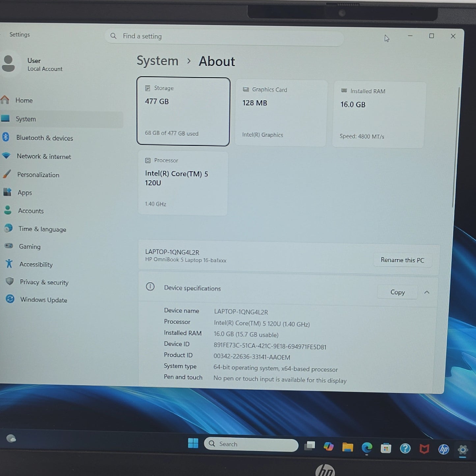Open McAfee from the taskbar

point(424,449)
